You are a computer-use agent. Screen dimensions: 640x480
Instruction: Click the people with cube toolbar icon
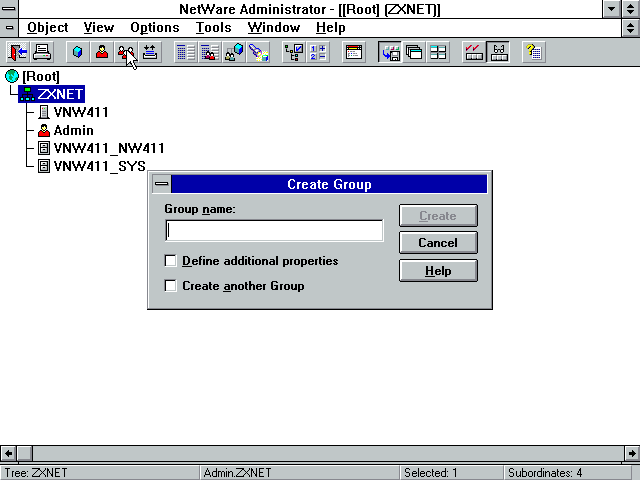[x=234, y=52]
